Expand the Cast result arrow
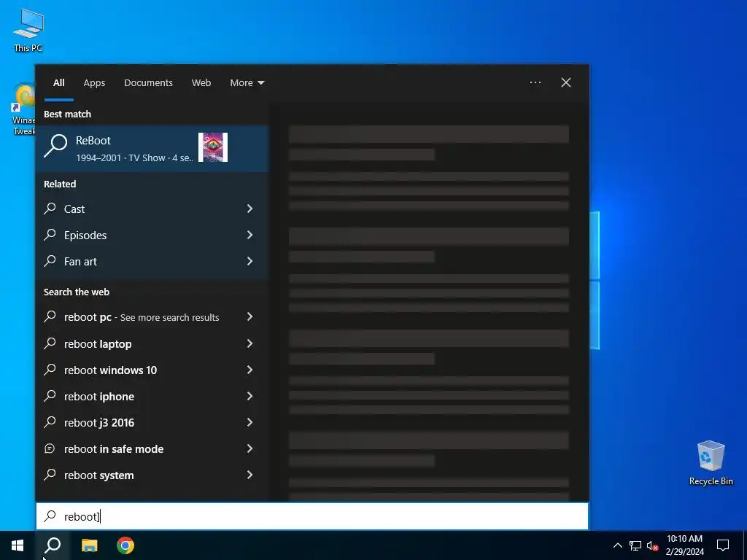 click(x=249, y=209)
